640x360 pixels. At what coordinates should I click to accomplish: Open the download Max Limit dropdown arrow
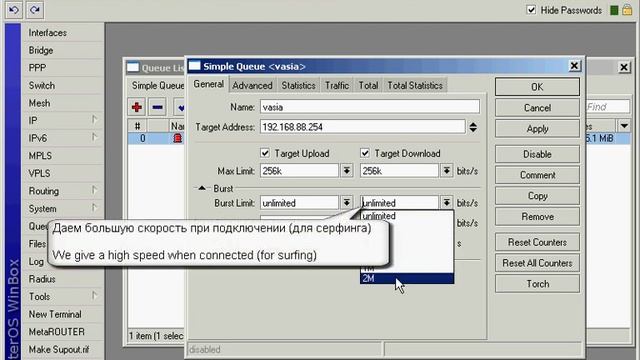tap(447, 171)
